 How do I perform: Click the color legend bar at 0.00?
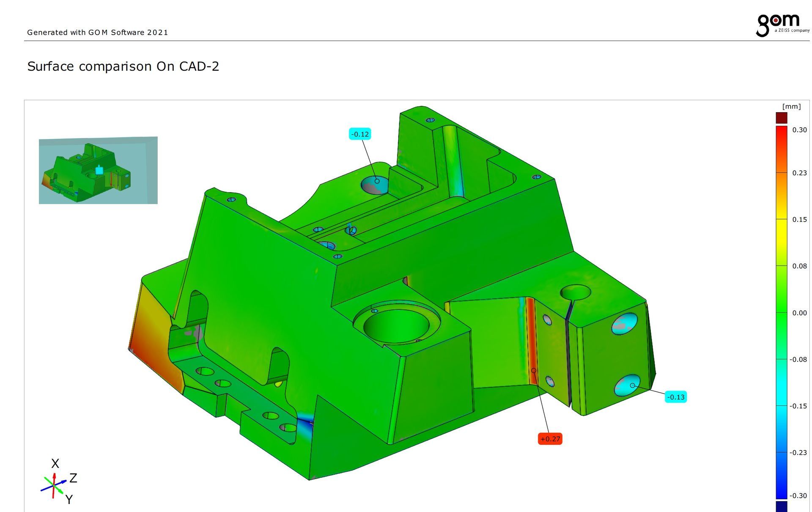tap(782, 313)
